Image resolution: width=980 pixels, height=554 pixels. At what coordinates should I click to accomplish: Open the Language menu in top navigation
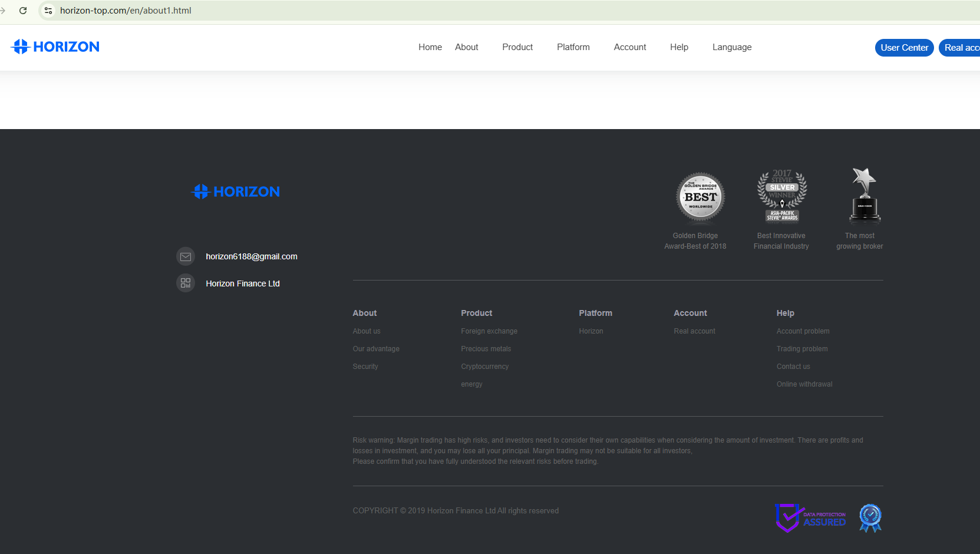click(732, 47)
